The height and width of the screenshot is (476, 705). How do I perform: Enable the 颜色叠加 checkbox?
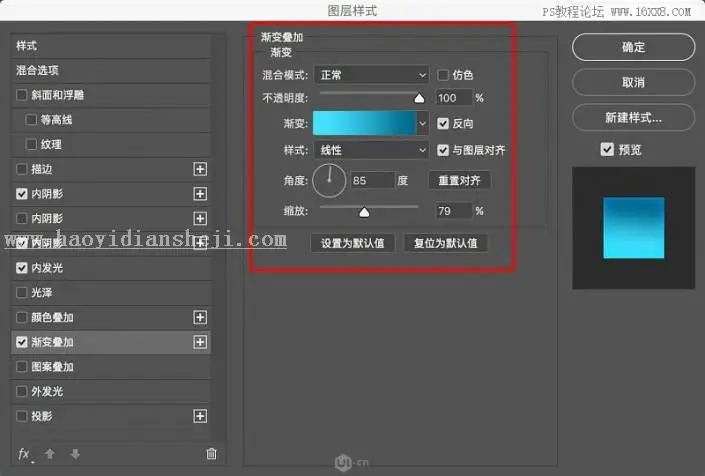(x=22, y=317)
